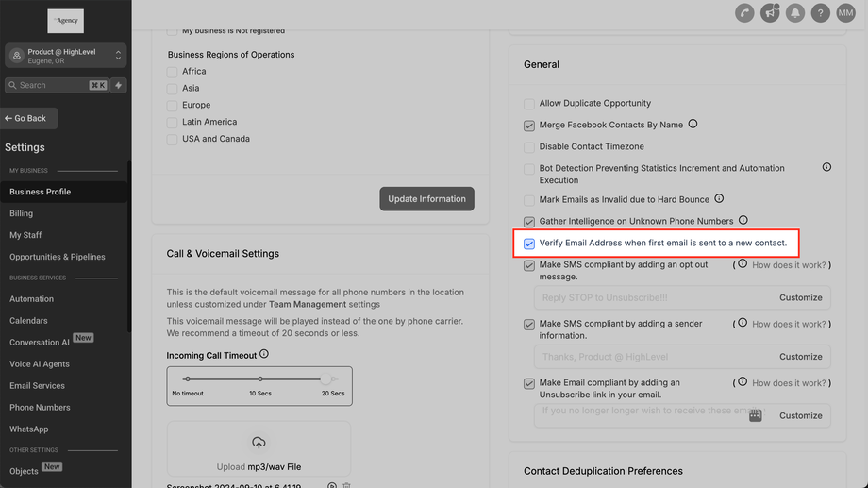Click info icon beside Incoming Call Timeout
The image size is (868, 488).
tap(264, 354)
